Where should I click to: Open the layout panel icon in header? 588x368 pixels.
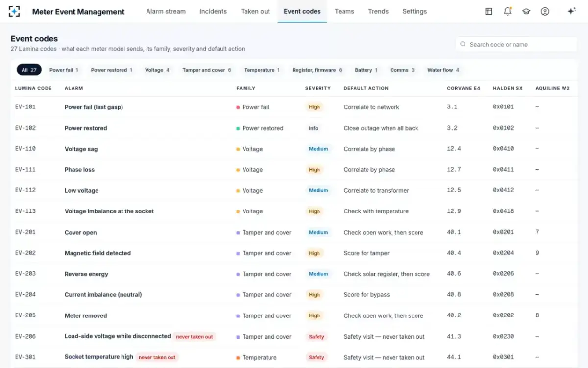(489, 11)
